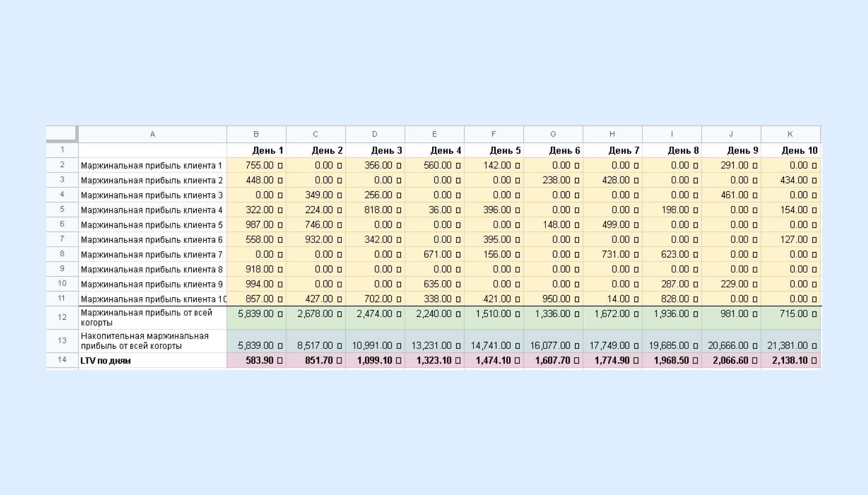The width and height of the screenshot is (868, 495).
Task: Select row 12 header
Action: tap(62, 317)
